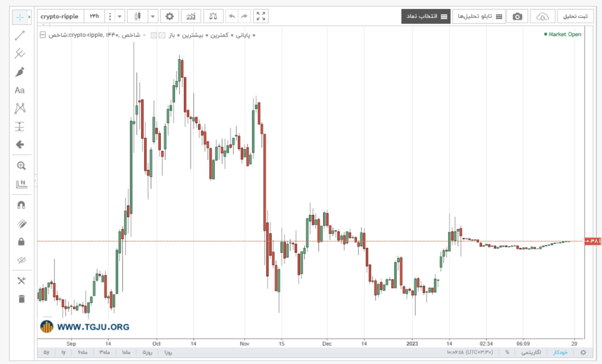Delete all drawings with trash icon
This screenshot has height=364, width=602.
coord(21,299)
